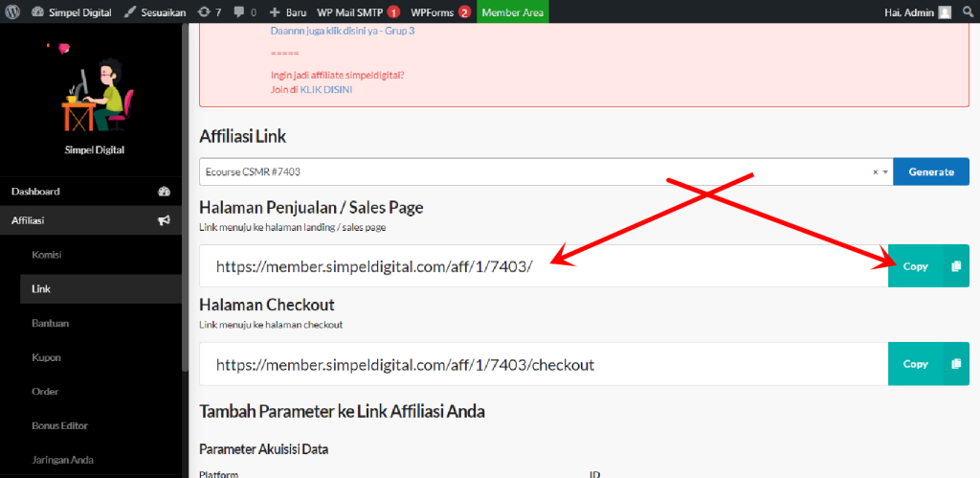This screenshot has height=478, width=980.
Task: Open Order submenu
Action: point(44,392)
